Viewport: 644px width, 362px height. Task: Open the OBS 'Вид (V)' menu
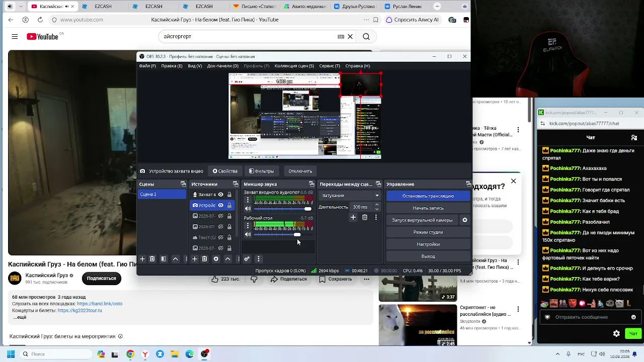click(x=195, y=66)
